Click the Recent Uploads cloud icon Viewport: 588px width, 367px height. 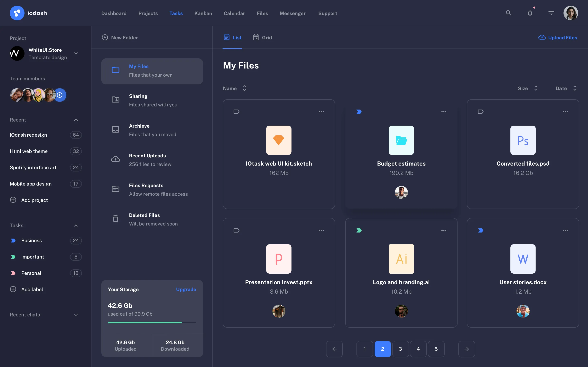pos(115,159)
